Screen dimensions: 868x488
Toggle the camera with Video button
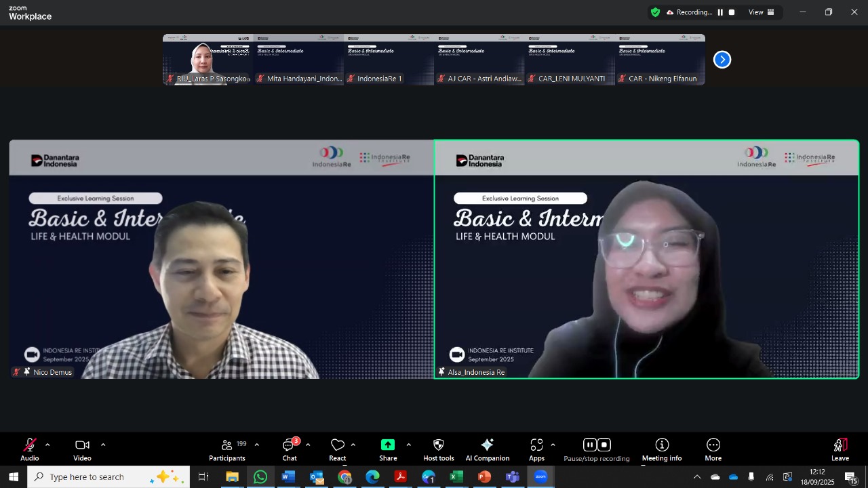coord(82,449)
